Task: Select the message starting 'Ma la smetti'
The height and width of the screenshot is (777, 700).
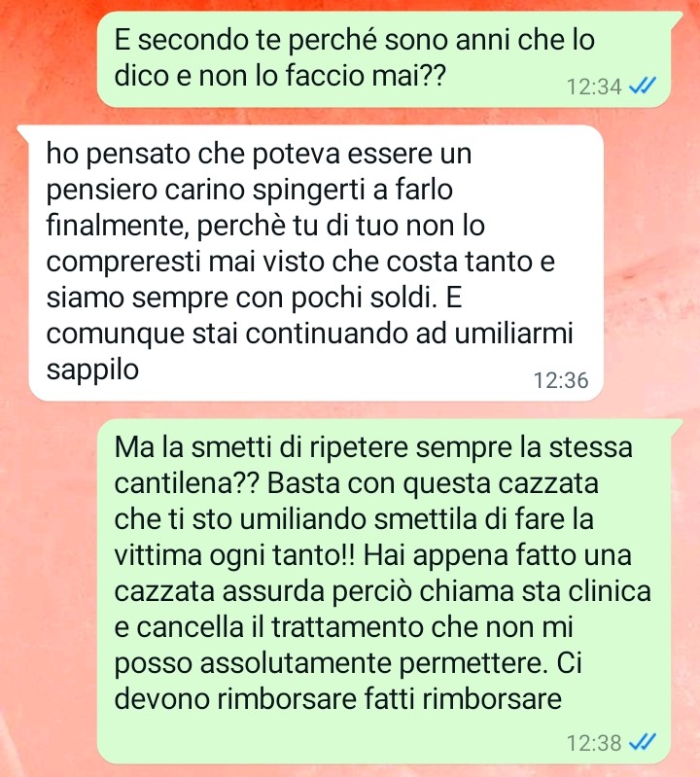Action: 384,591
